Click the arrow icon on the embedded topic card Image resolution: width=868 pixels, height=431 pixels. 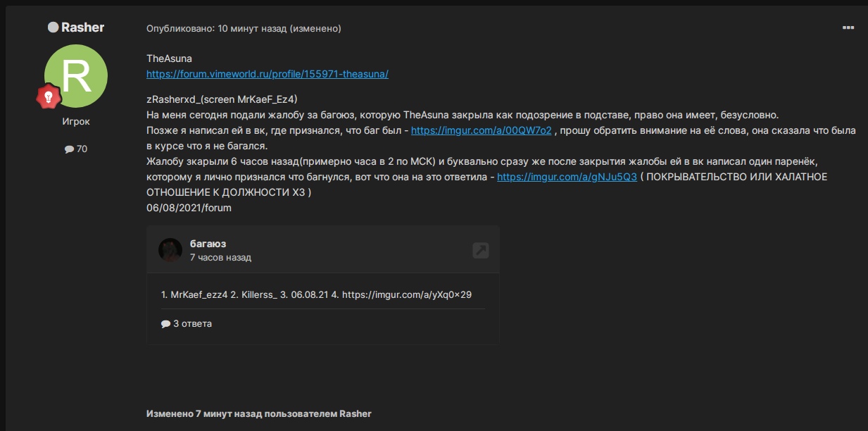(481, 250)
